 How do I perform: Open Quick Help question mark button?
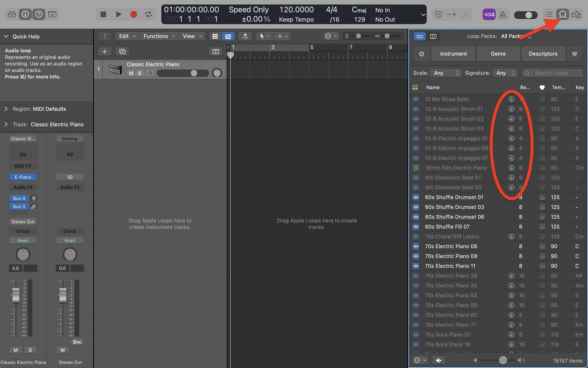coord(39,14)
